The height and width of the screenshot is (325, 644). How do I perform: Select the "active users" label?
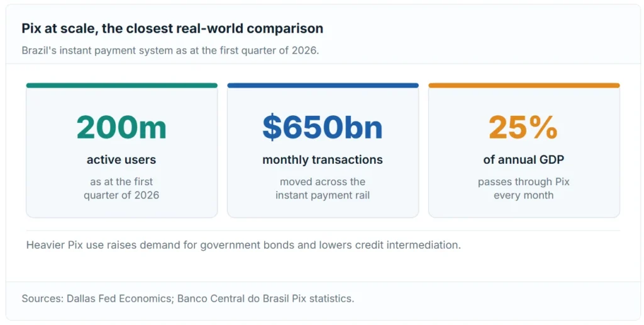tap(121, 159)
